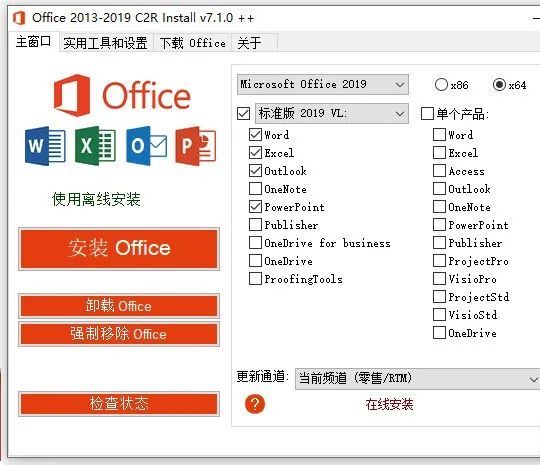Click the orange question mark help icon

pos(255,404)
